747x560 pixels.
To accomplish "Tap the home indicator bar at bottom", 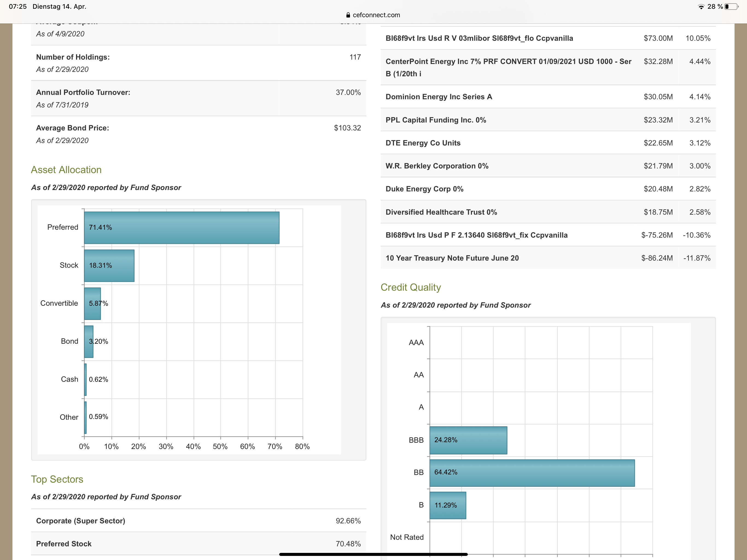I will point(373,554).
